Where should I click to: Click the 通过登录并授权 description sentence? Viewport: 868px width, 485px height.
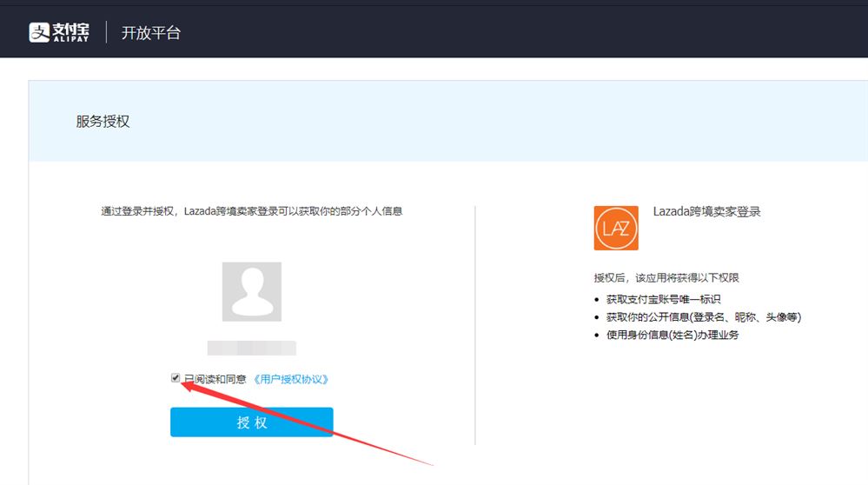[x=252, y=211]
